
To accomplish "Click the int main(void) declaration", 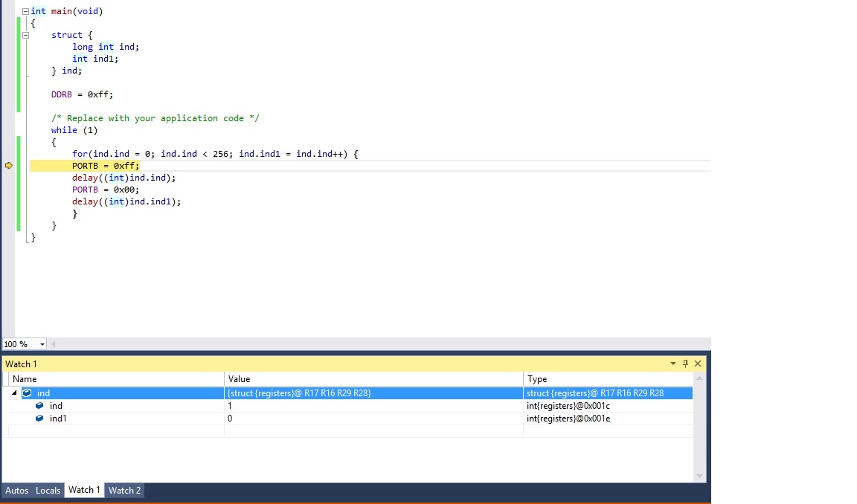I will click(67, 11).
